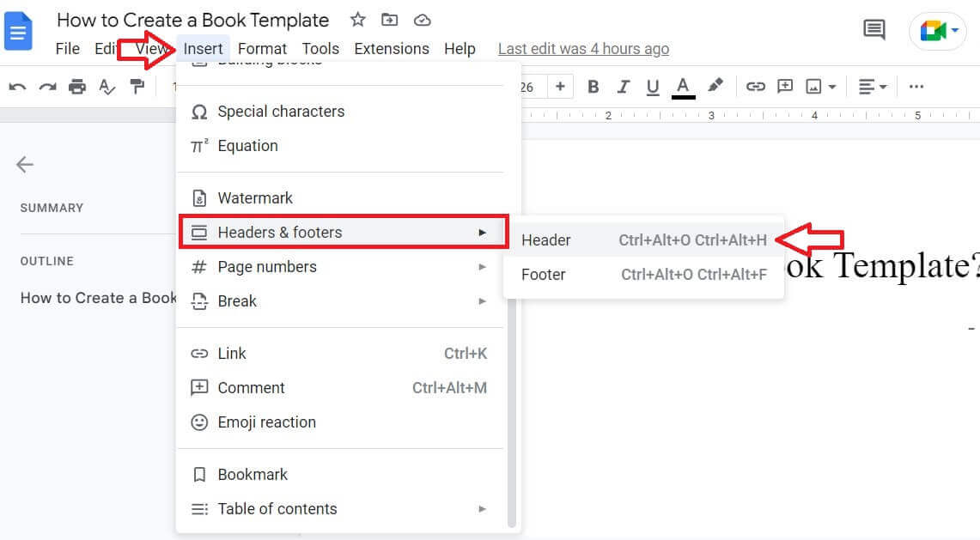The height and width of the screenshot is (540, 980).
Task: Add a comment via the comment icon
Action: [784, 86]
